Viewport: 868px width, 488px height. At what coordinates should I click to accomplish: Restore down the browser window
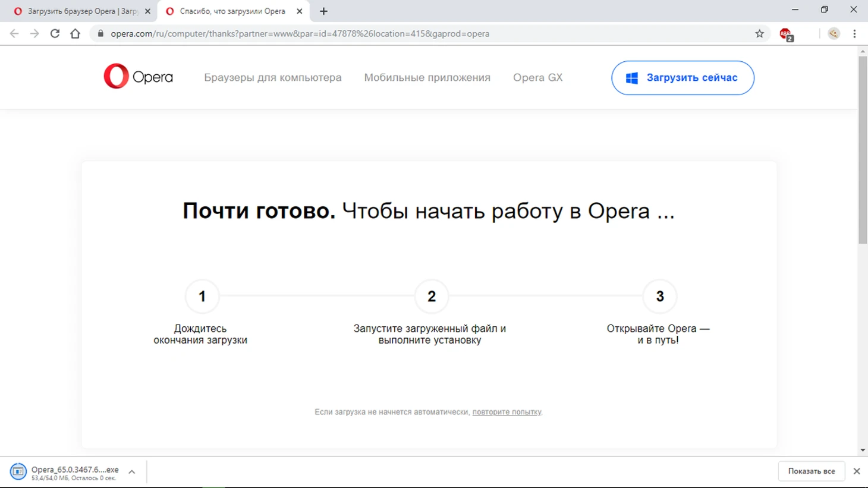click(824, 10)
